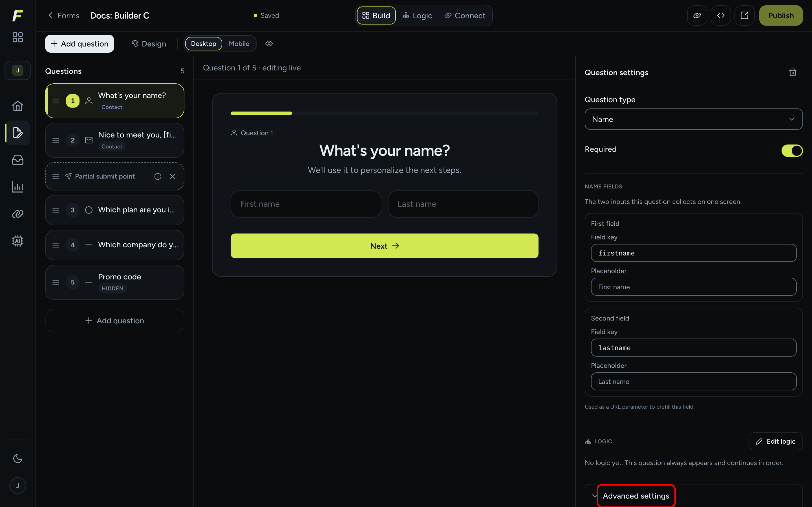Switch to dark mode moon icon
Viewport: 812px width, 507px height.
click(17, 458)
